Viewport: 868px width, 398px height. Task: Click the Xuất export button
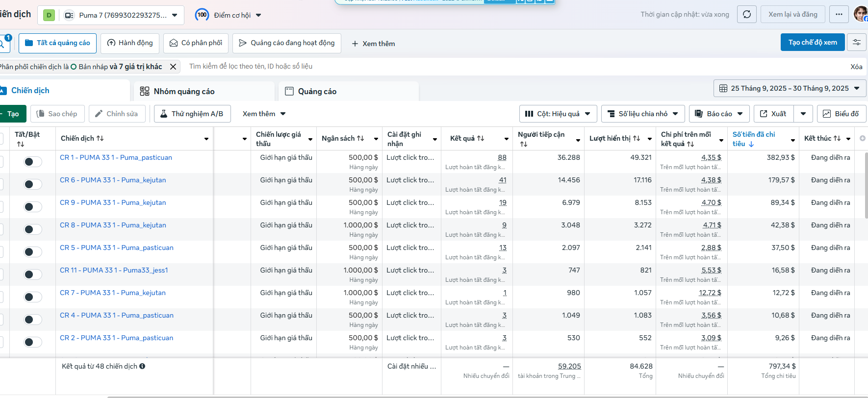[x=773, y=114]
